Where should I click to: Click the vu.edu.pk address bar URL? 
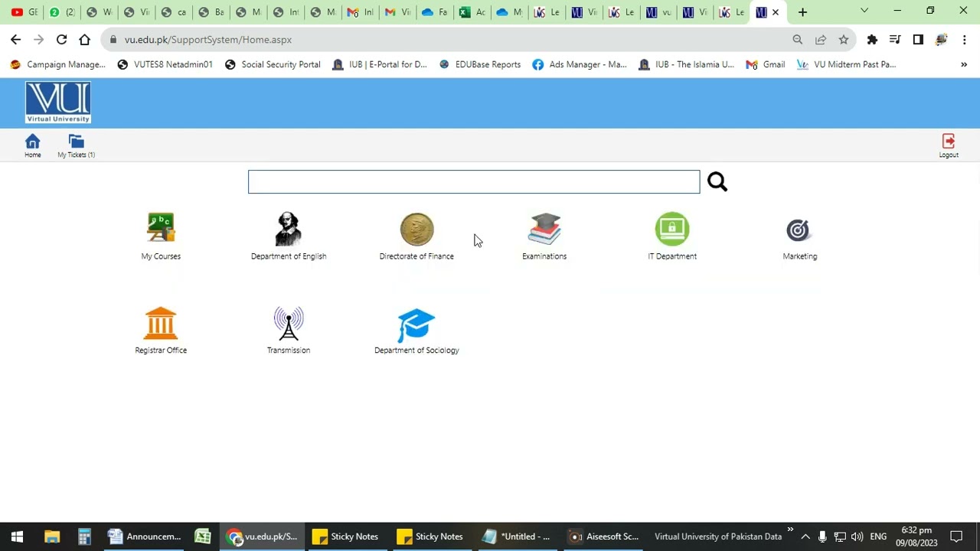(208, 40)
